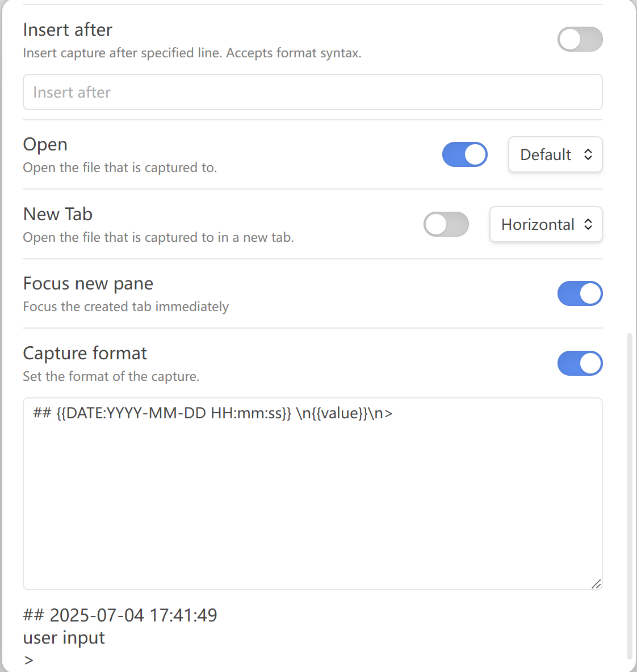This screenshot has width=637, height=672.
Task: Switch off the Focus new pane toggle
Action: point(580,293)
